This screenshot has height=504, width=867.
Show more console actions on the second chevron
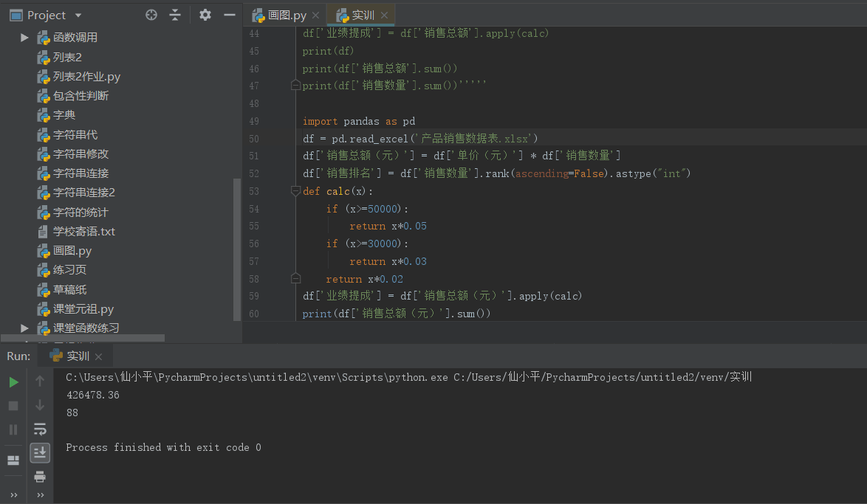40,495
